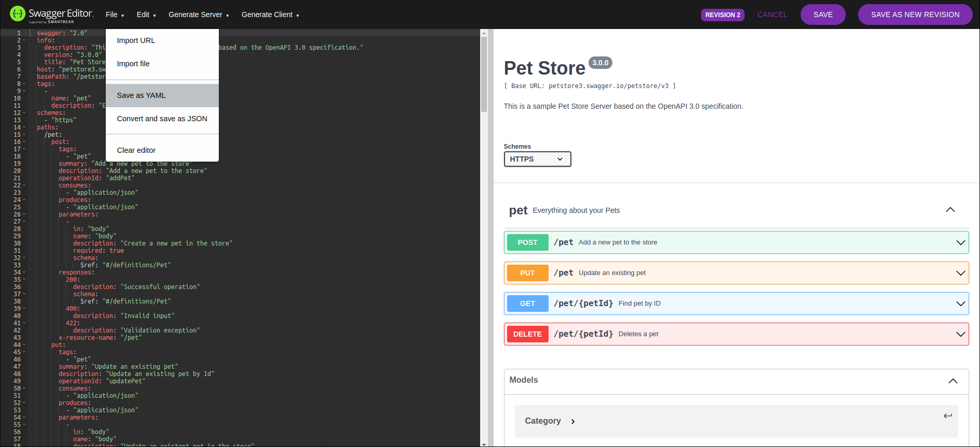980x447 pixels.
Task: Click the Swagger Editor logo icon
Action: point(18,14)
